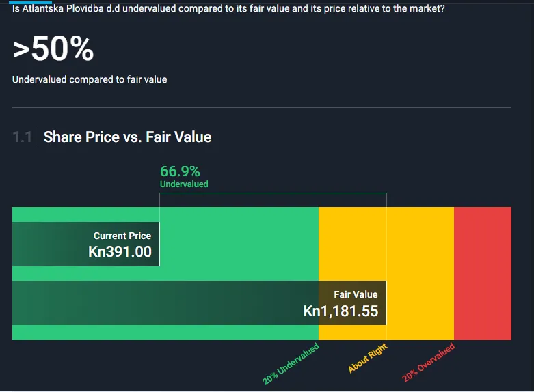534x392 pixels.
Task: Click the 66.9% undervalued percentage
Action: 180,171
